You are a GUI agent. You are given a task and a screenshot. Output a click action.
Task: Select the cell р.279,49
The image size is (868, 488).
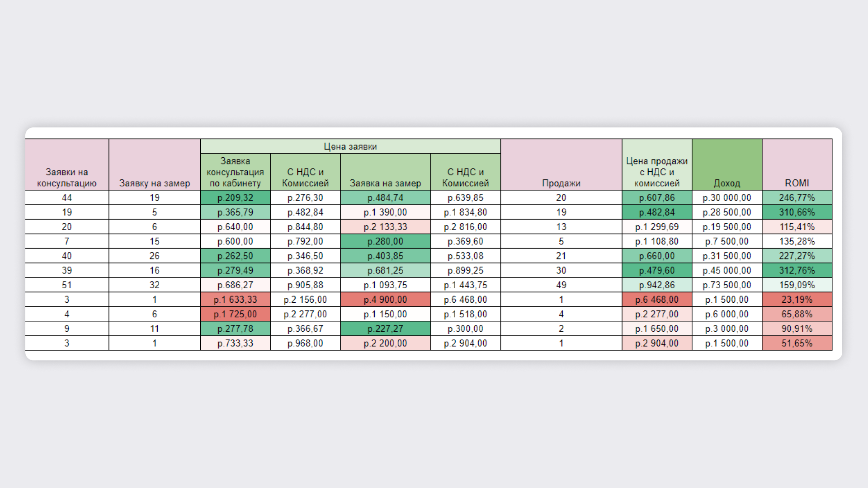pyautogui.click(x=236, y=270)
